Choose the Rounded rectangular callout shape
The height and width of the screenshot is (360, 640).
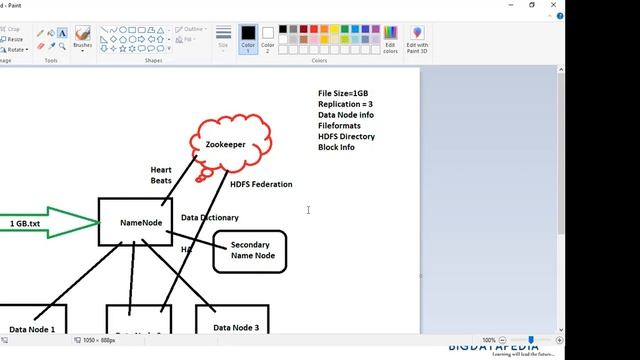(x=142, y=49)
